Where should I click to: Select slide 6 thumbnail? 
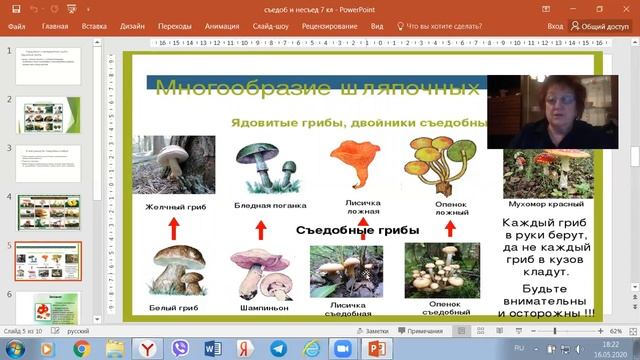coord(48,308)
